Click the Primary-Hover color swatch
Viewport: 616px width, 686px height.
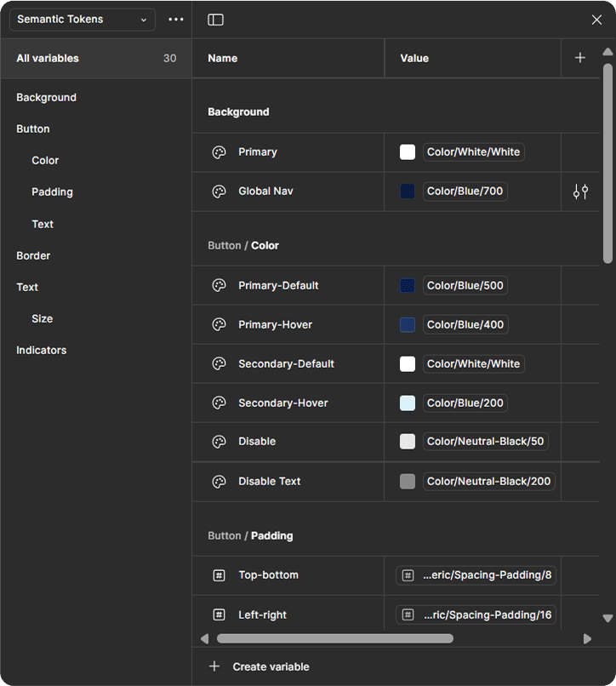coord(408,324)
